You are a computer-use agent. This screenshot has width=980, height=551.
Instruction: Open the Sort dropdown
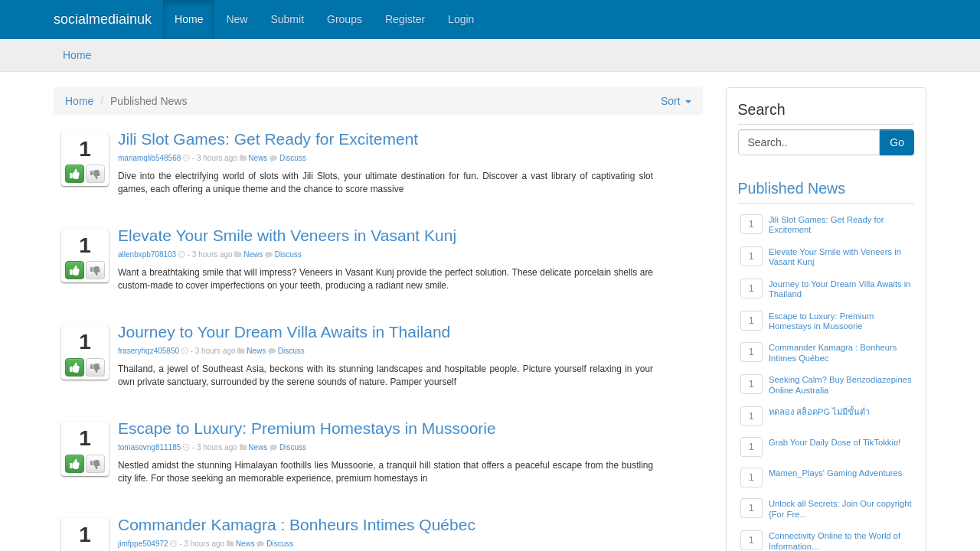click(675, 101)
